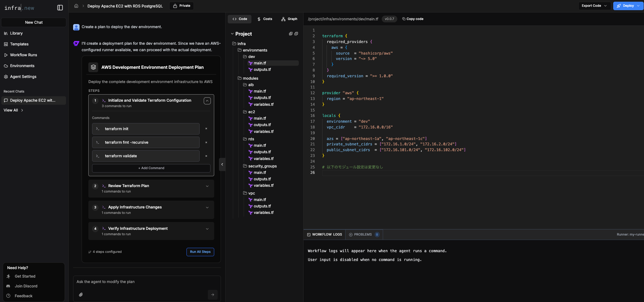Image resolution: width=644 pixels, height=302 pixels.
Task: Click the infra.new logo
Action: tap(19, 8)
